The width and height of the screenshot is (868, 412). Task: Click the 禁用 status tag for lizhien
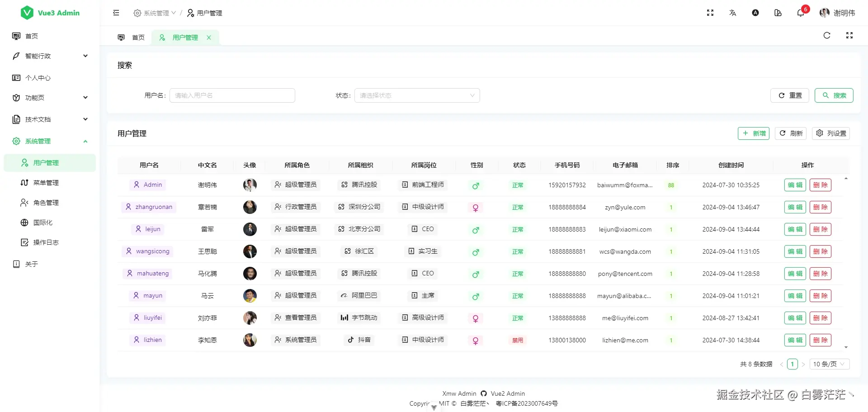pyautogui.click(x=518, y=341)
